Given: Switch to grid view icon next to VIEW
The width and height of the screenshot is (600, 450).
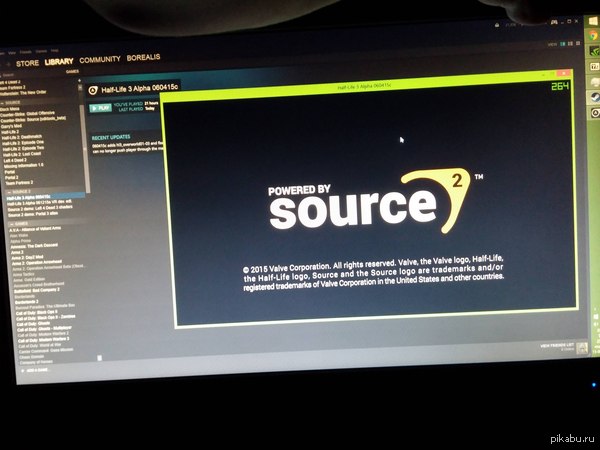Looking at the screenshot, I should [578, 43].
